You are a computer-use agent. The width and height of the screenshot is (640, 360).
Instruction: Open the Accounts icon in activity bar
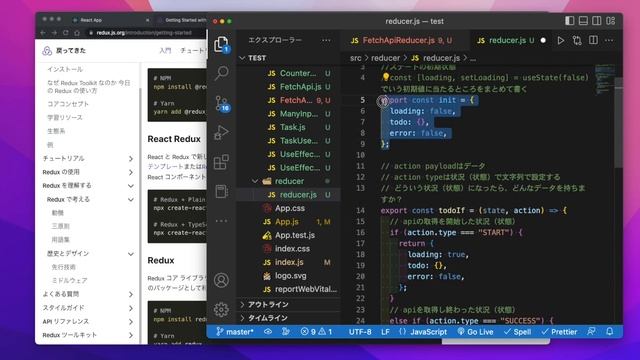click(x=221, y=280)
